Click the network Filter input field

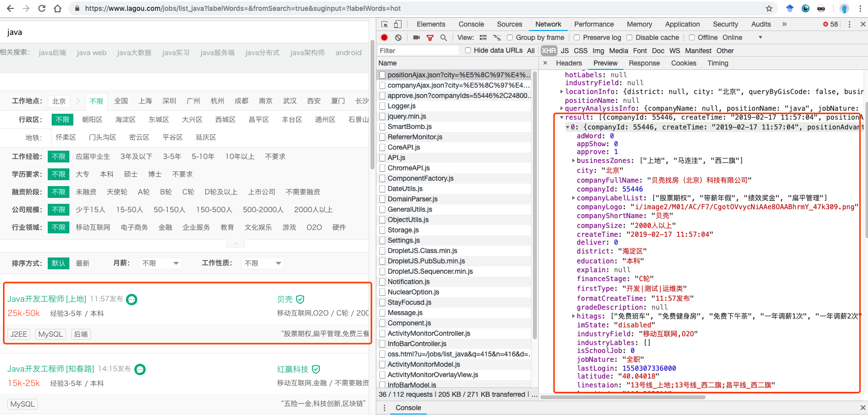click(x=418, y=51)
